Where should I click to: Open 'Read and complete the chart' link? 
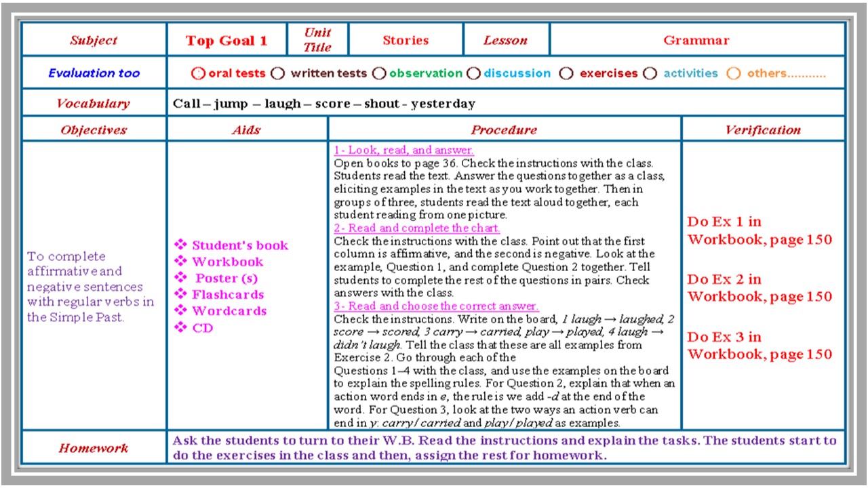[x=416, y=228]
